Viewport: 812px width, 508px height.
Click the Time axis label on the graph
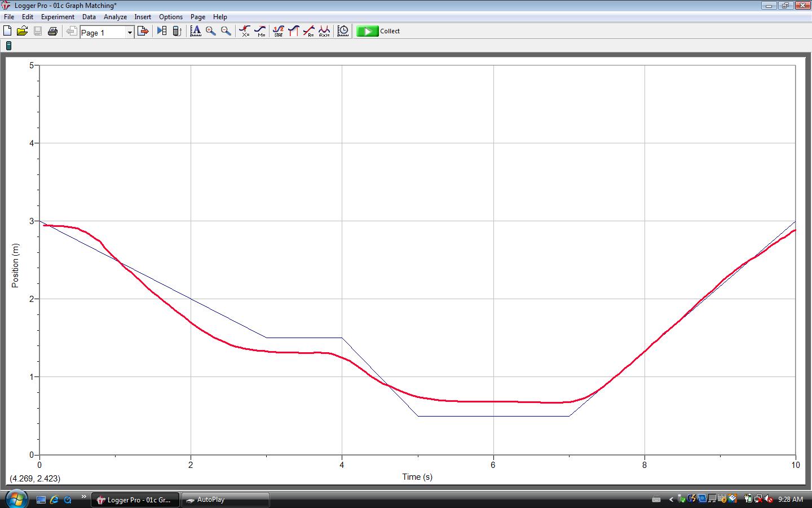417,477
